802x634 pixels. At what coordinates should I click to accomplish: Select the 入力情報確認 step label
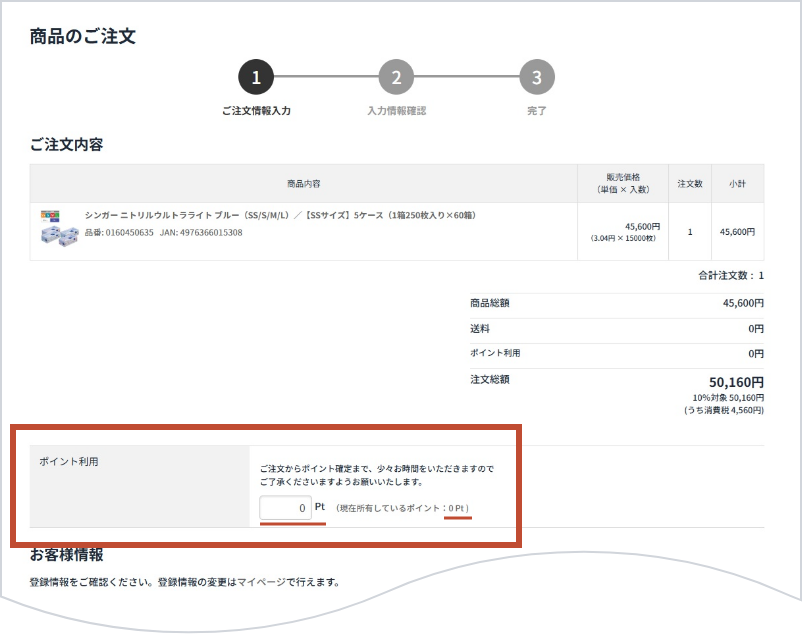point(396,111)
